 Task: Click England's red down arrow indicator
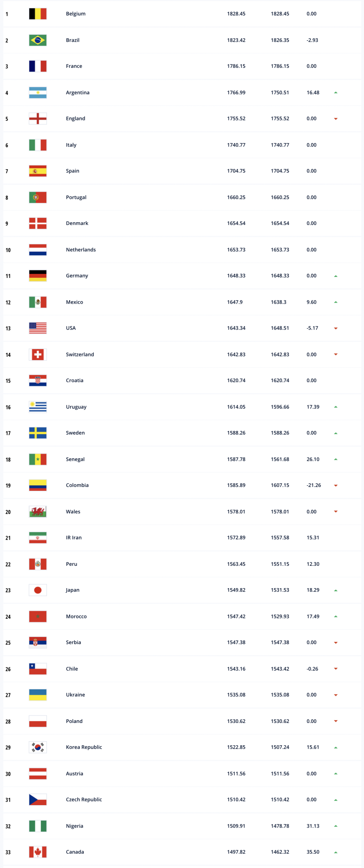pyautogui.click(x=336, y=119)
